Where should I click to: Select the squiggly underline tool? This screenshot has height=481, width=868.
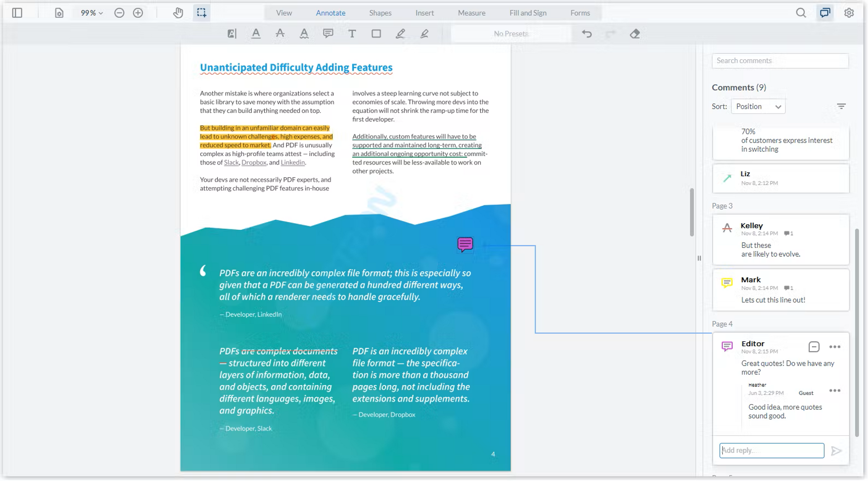click(x=304, y=33)
